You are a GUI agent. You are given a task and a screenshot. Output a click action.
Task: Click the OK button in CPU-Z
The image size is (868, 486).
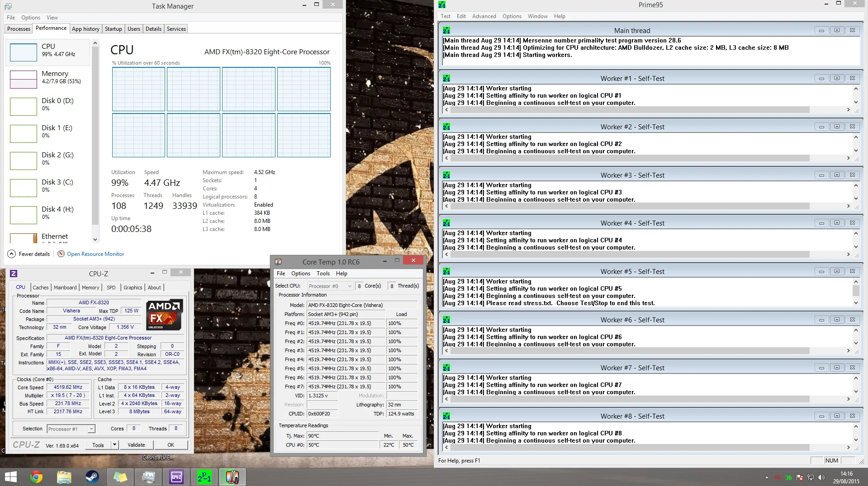point(171,445)
